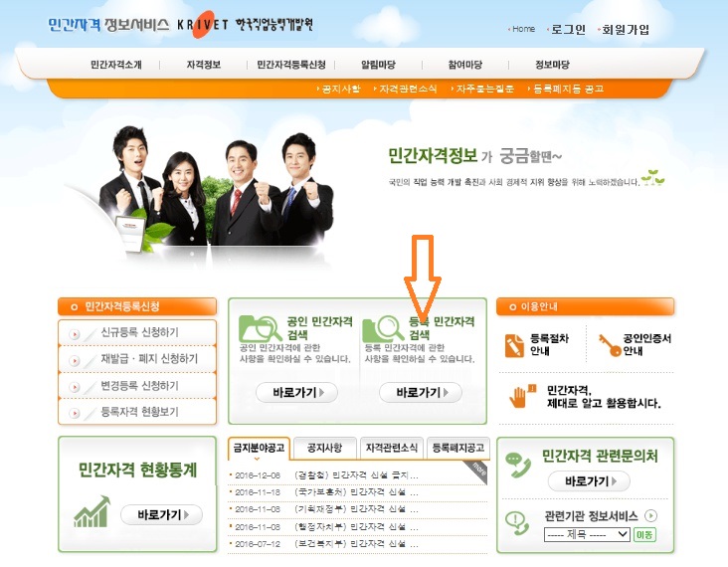
Task: Open 자주묻는질문 in orange submenu bar
Action: point(485,90)
